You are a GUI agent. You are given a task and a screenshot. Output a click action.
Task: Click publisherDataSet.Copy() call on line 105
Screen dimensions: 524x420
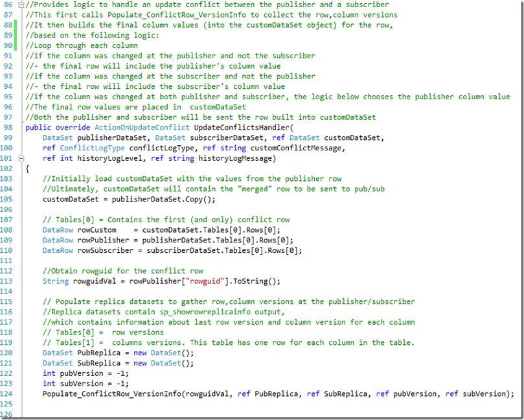tap(162, 199)
